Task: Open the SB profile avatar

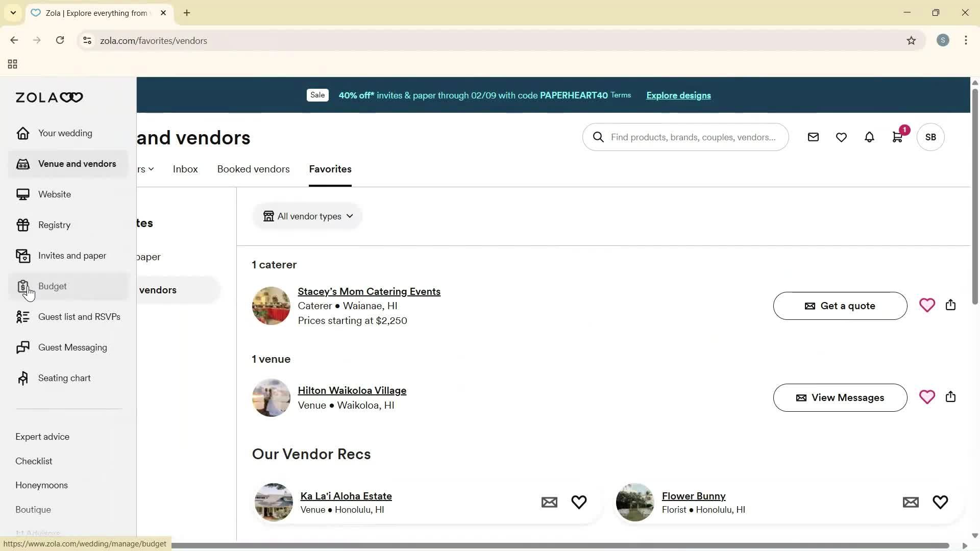Action: click(x=930, y=137)
